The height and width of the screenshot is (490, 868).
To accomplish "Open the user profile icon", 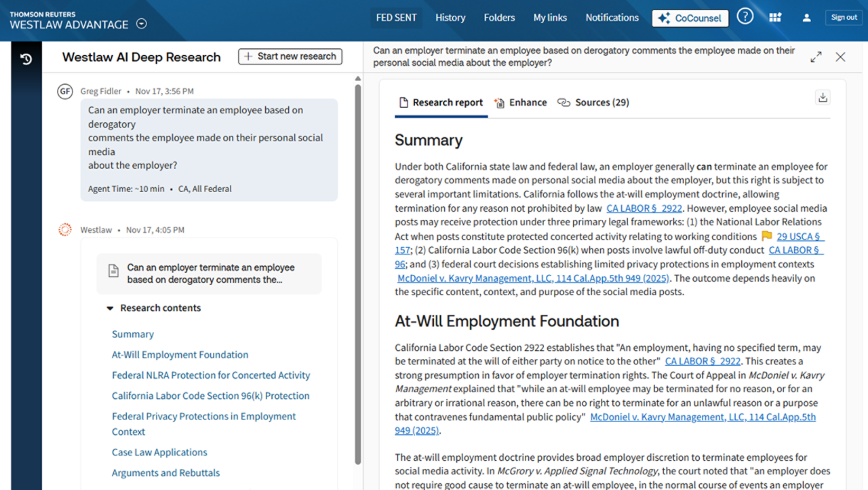I will [806, 16].
